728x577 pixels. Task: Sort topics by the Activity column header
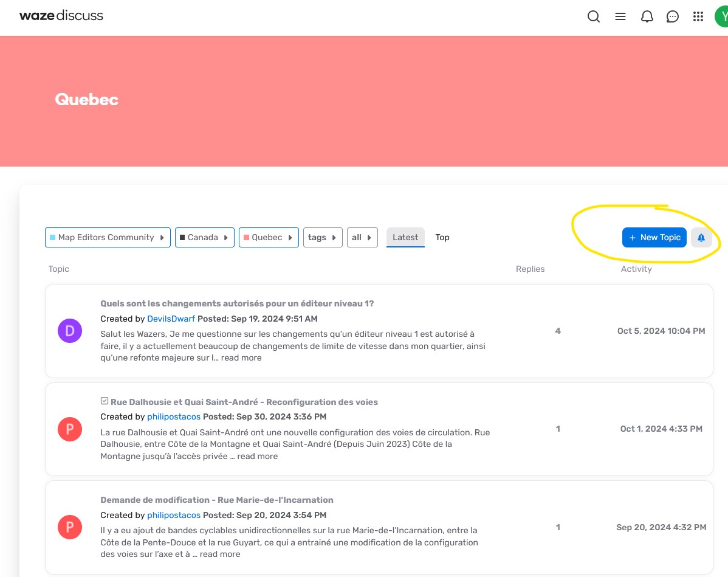coord(636,269)
